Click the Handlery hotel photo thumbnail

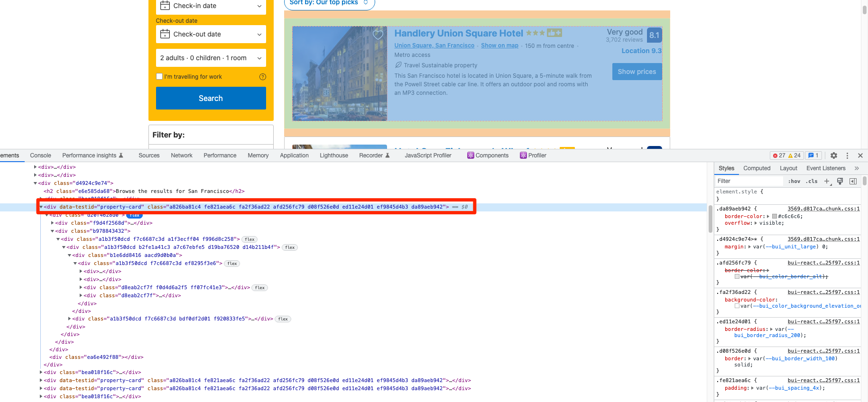pyautogui.click(x=340, y=73)
